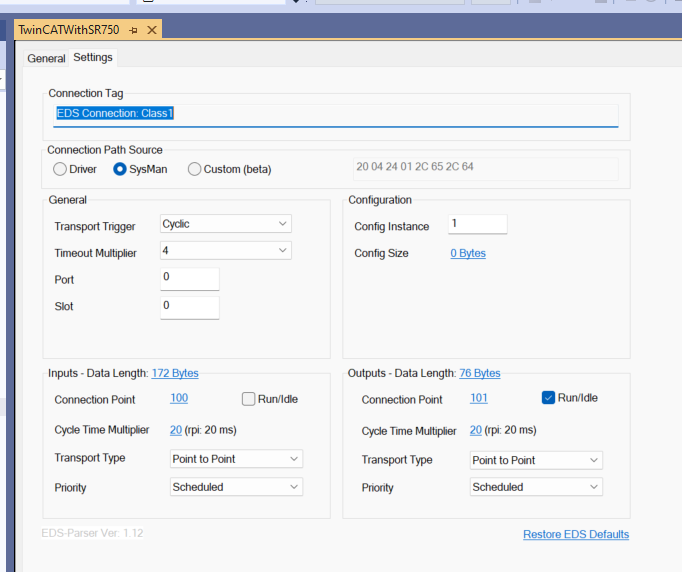682x572 pixels.
Task: Click Outputs Cycle Time Multiplier 20 link
Action: pyautogui.click(x=475, y=430)
